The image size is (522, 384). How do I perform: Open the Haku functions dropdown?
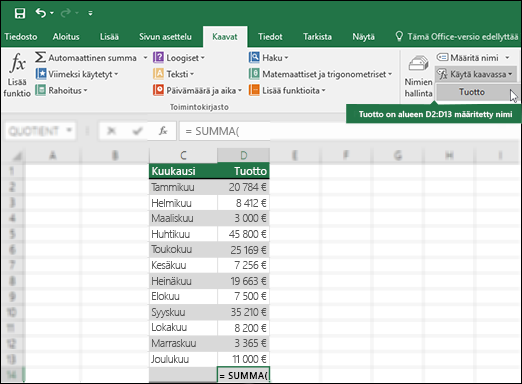269,58
